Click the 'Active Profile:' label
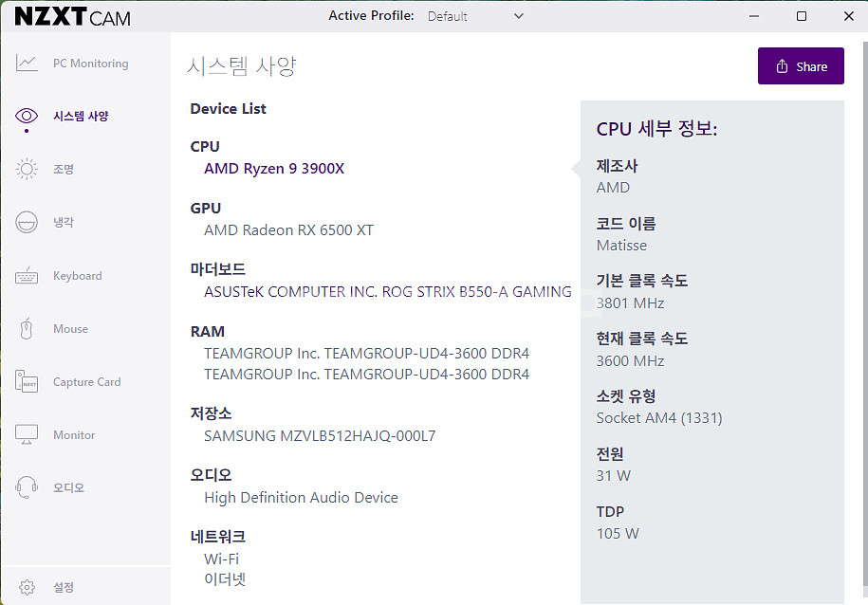This screenshot has height=605, width=868. coord(371,16)
